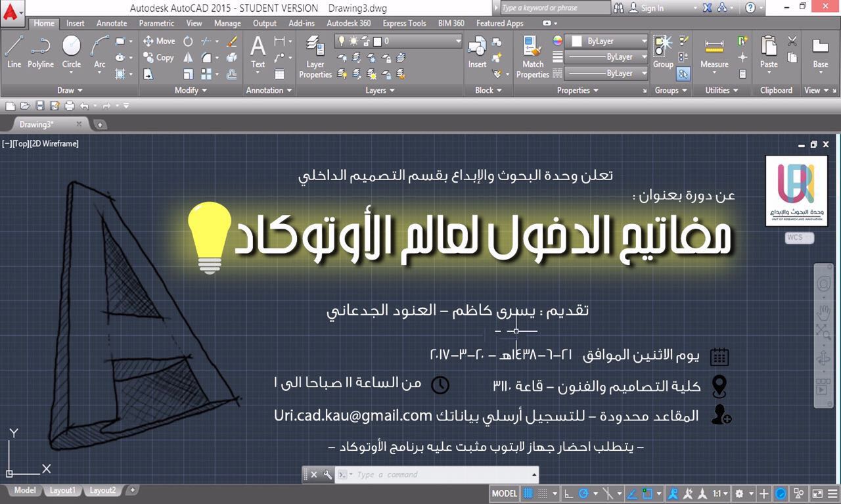
Task: Toggle ortho mode in status bar
Action: pyautogui.click(x=568, y=493)
